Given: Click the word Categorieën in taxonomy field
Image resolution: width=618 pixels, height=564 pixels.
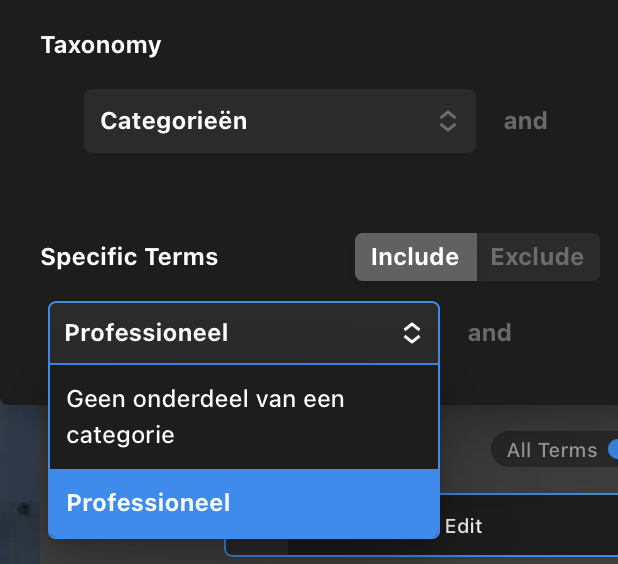Looking at the screenshot, I should click(x=173, y=122).
